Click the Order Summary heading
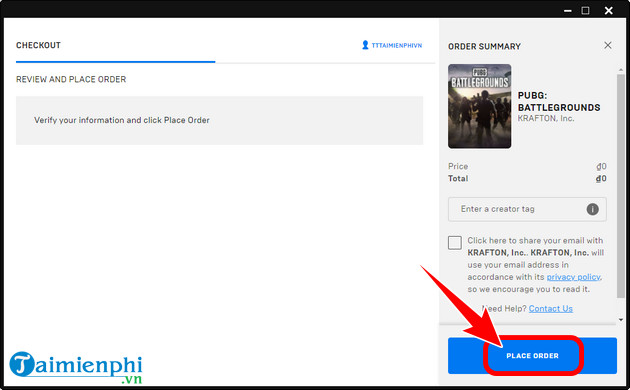 click(484, 47)
